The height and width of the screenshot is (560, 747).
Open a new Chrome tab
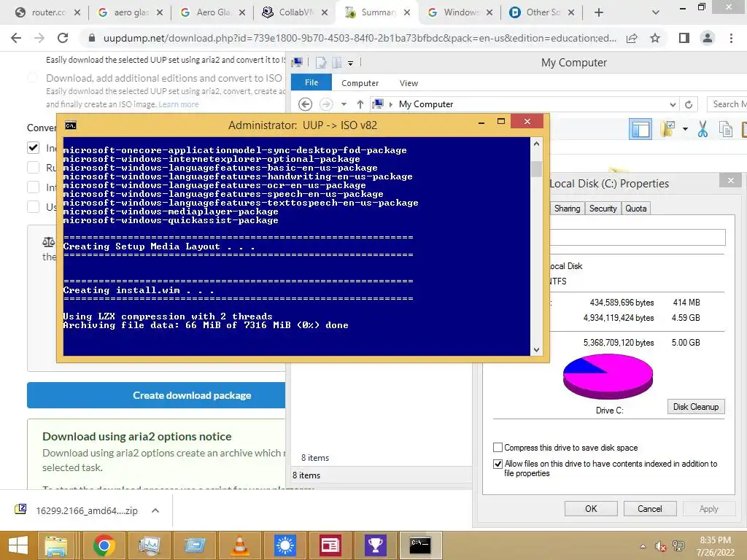click(599, 12)
